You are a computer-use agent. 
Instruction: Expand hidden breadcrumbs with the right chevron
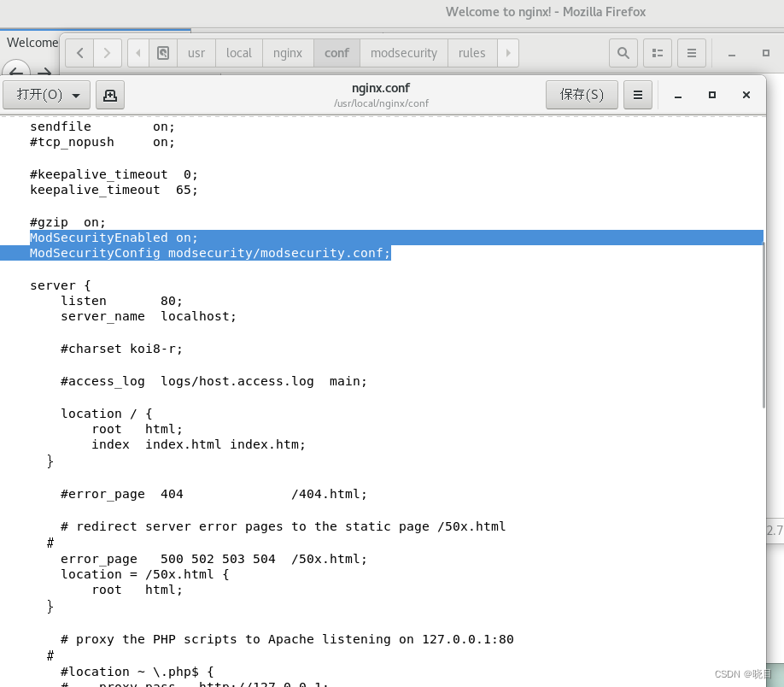click(508, 52)
